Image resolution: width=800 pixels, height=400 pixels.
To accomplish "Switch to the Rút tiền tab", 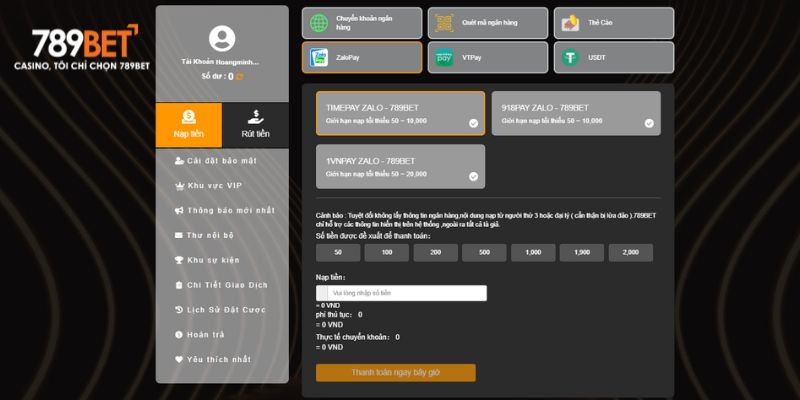I will point(256,125).
